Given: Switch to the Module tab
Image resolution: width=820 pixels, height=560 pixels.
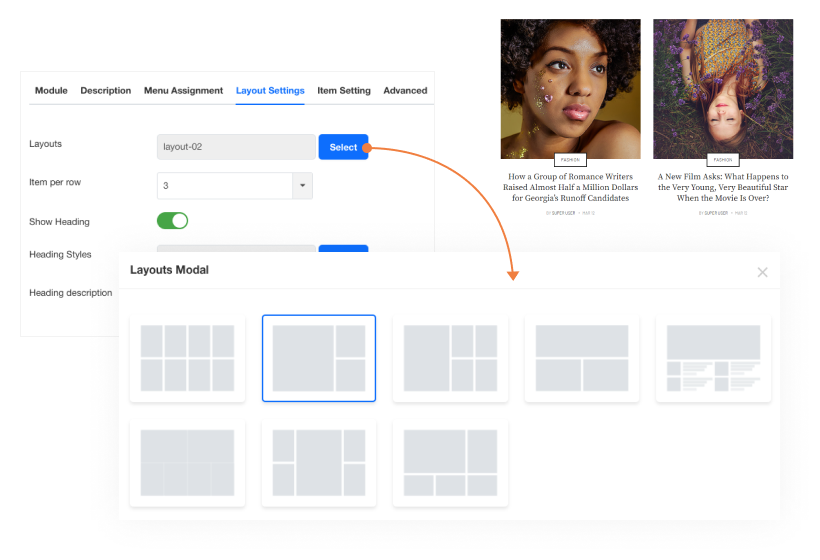Looking at the screenshot, I should [x=51, y=91].
